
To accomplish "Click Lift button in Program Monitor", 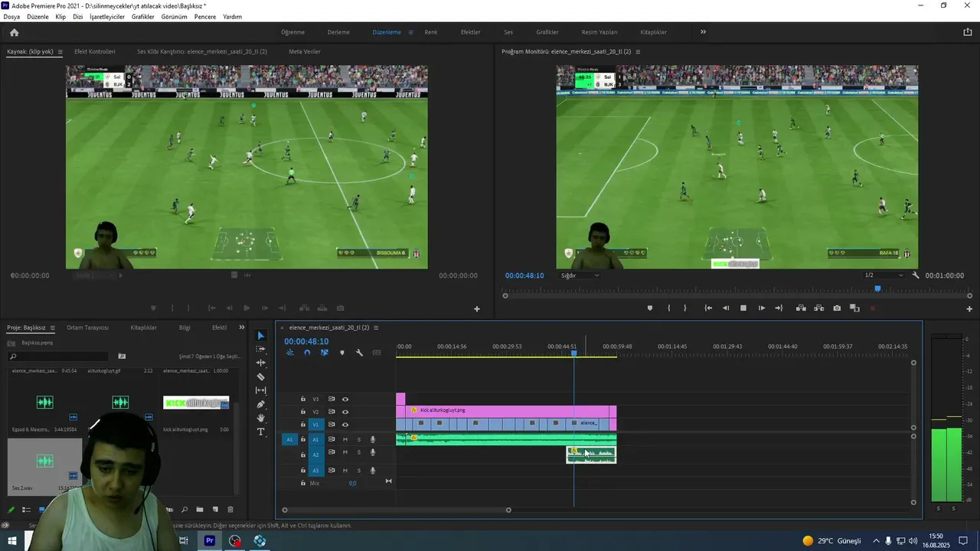I will [x=801, y=308].
